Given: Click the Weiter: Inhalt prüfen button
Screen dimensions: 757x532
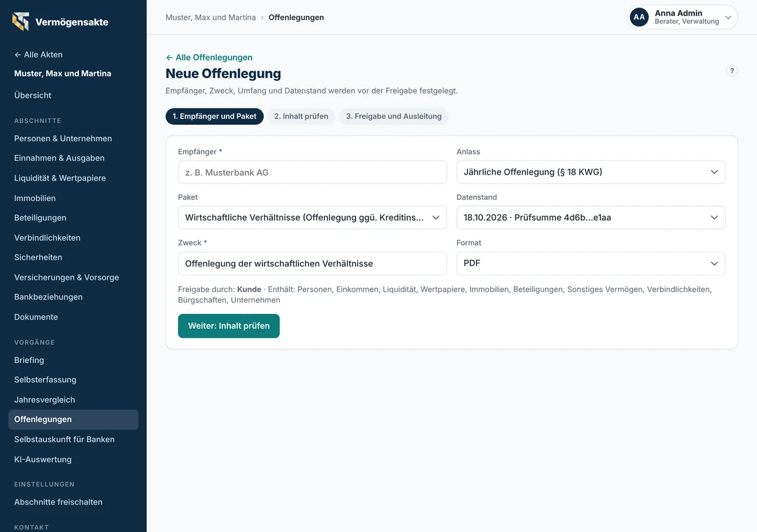Looking at the screenshot, I should (228, 326).
